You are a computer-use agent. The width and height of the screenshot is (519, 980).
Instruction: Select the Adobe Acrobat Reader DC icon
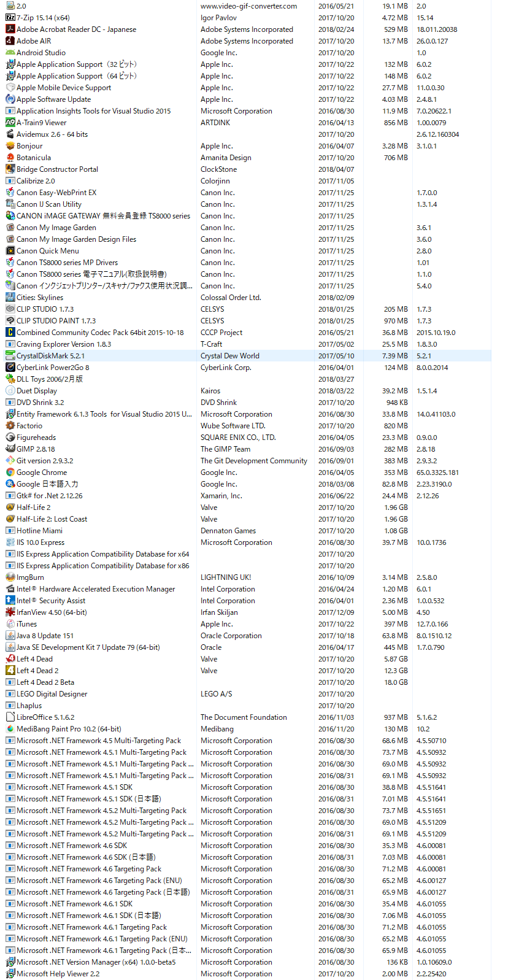pos(10,29)
